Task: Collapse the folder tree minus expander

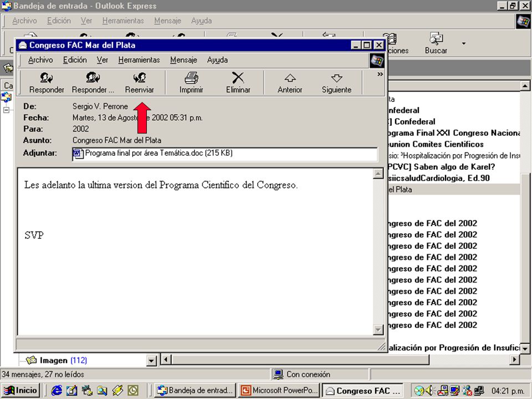Action: click(x=6, y=110)
